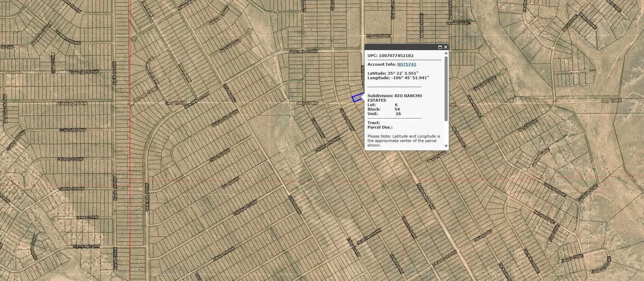Open account info link R075742
The width and height of the screenshot is (644, 281).
[x=406, y=64]
